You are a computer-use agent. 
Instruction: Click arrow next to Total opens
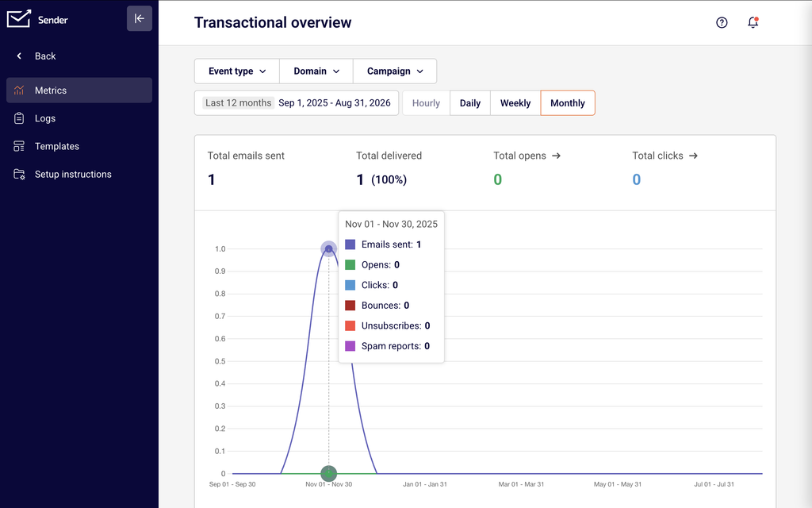(556, 156)
